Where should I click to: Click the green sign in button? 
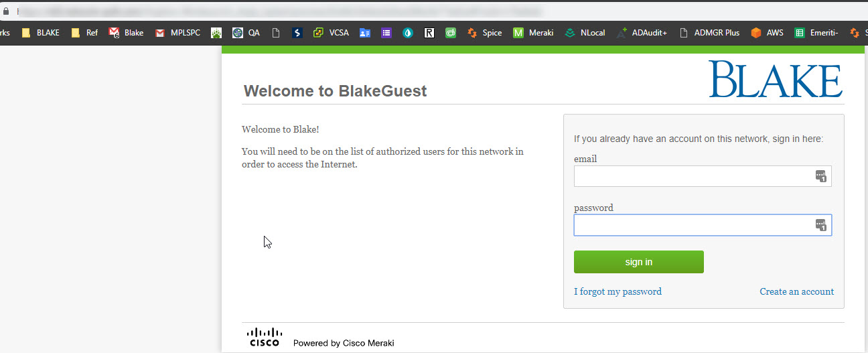pos(639,262)
